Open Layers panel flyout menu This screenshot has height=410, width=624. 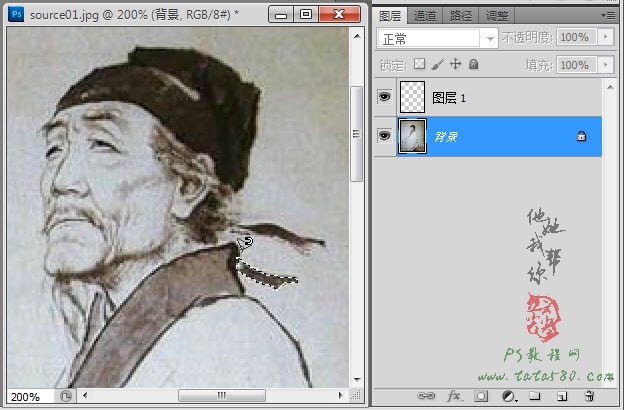click(608, 15)
